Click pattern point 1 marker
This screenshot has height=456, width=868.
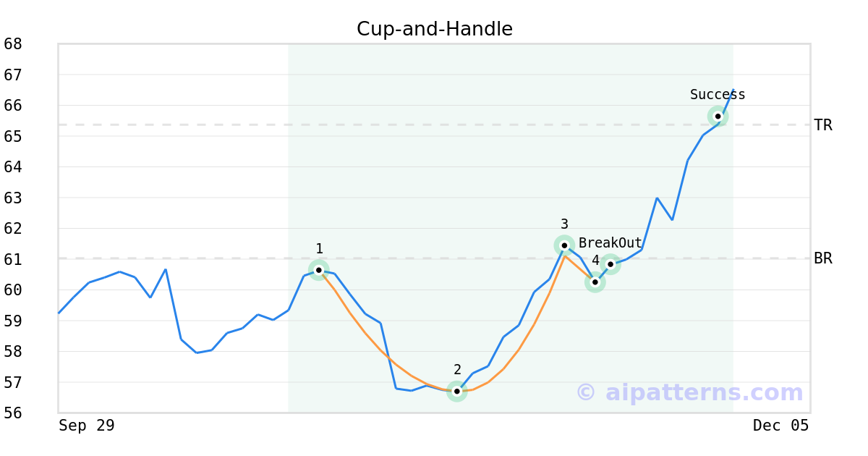(319, 270)
